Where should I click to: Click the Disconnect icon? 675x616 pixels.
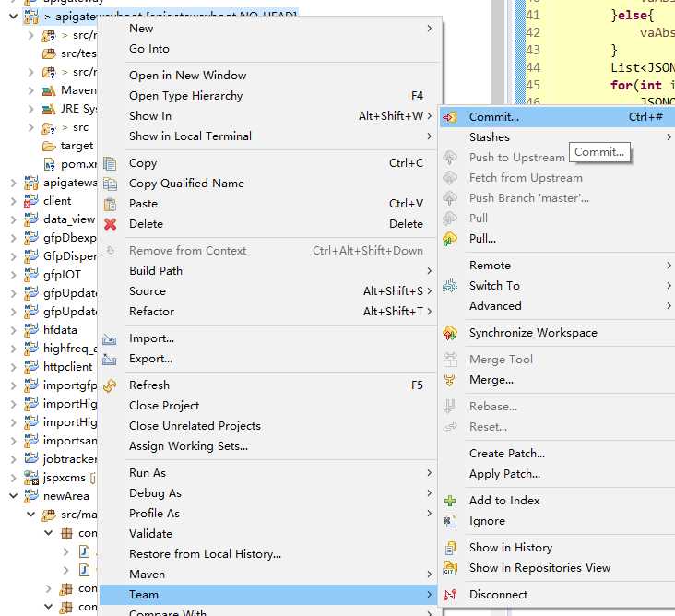coord(450,595)
